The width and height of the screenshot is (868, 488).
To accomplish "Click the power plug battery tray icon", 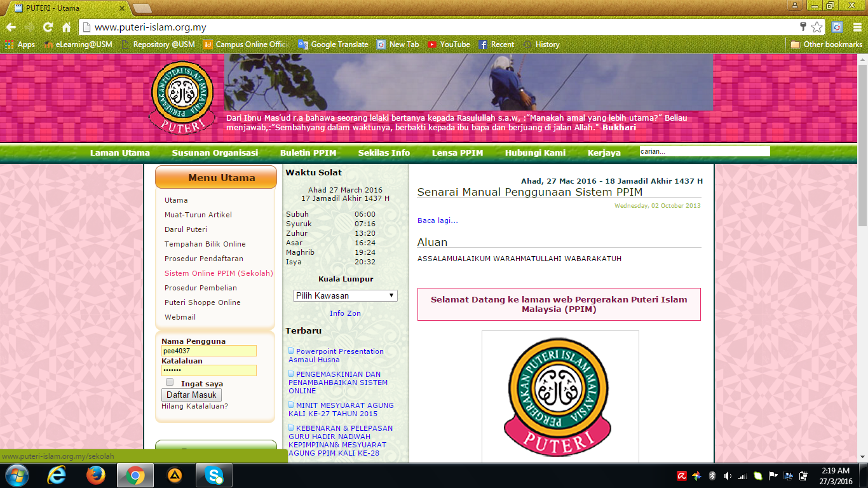I will [x=804, y=475].
